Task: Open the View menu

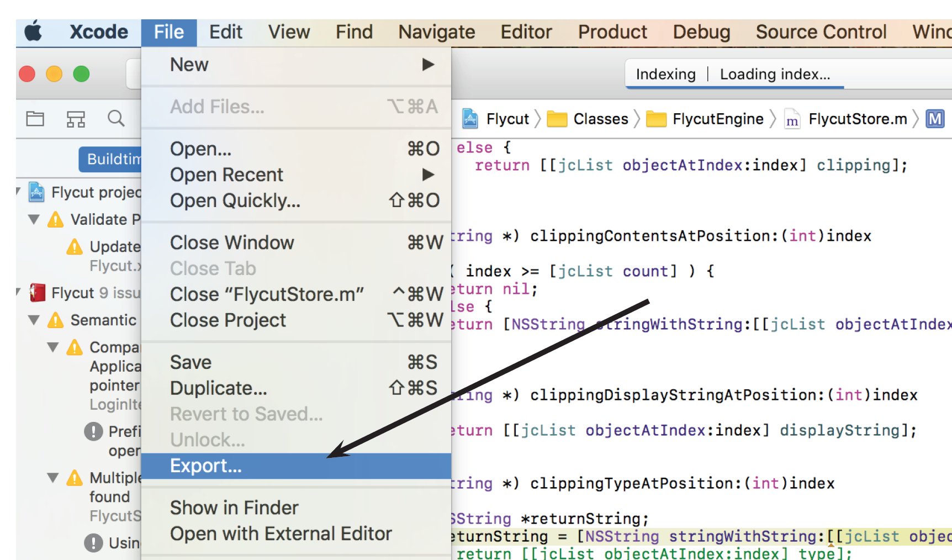Action: [x=289, y=32]
